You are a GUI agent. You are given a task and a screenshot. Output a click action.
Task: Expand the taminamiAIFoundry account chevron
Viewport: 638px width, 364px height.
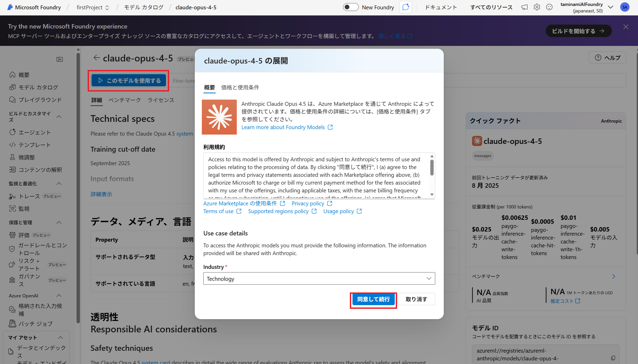click(611, 7)
